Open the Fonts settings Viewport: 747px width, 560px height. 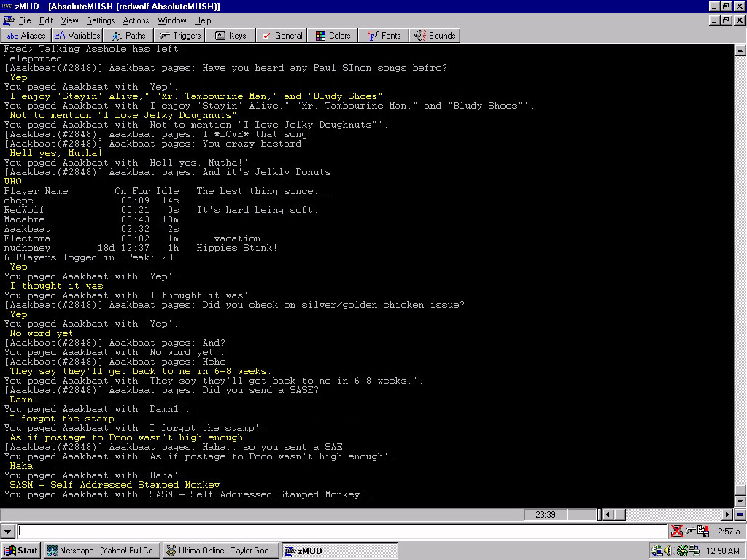[382, 35]
